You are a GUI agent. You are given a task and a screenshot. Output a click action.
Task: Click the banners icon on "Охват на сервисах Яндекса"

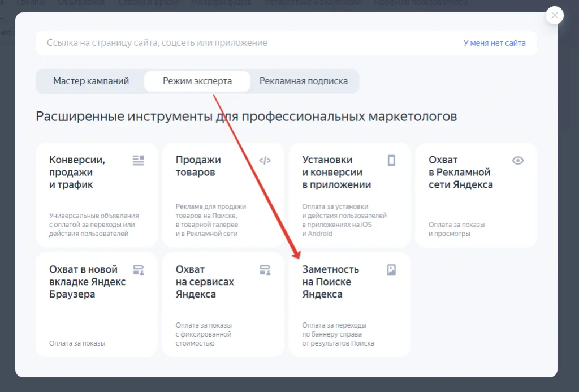pyautogui.click(x=265, y=270)
